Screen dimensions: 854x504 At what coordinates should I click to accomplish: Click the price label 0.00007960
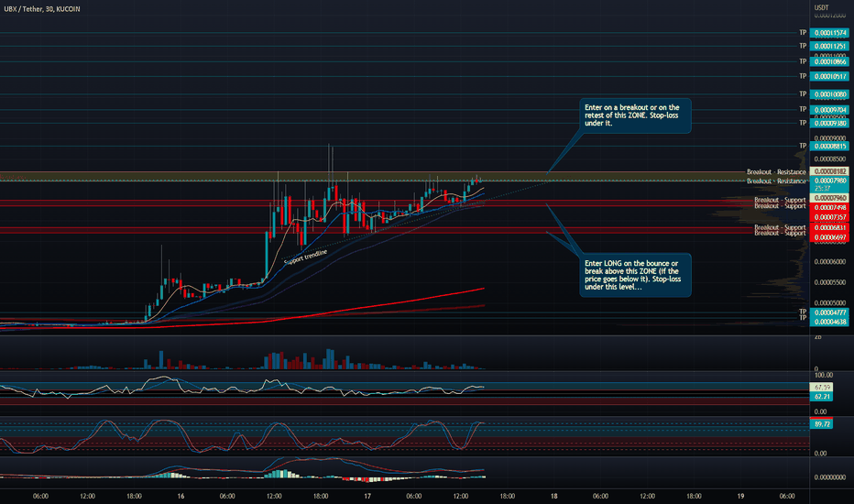(x=829, y=198)
